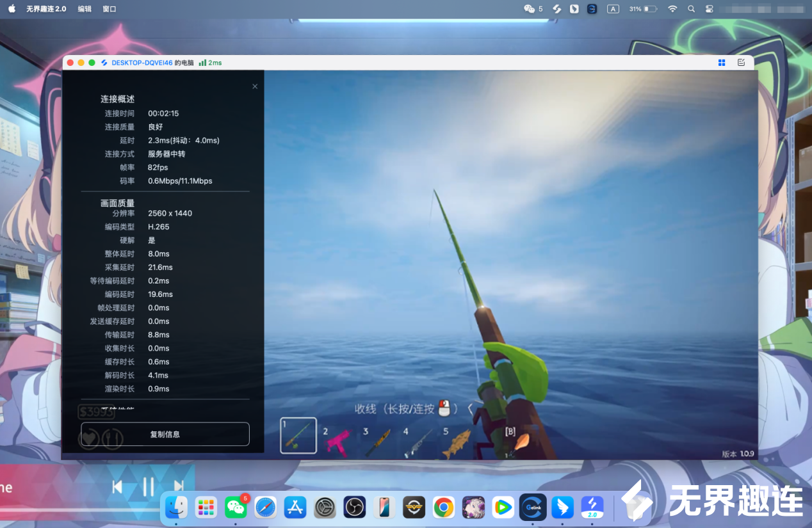The height and width of the screenshot is (528, 812).
Task: Open Launchpad from the Dock
Action: 206,508
